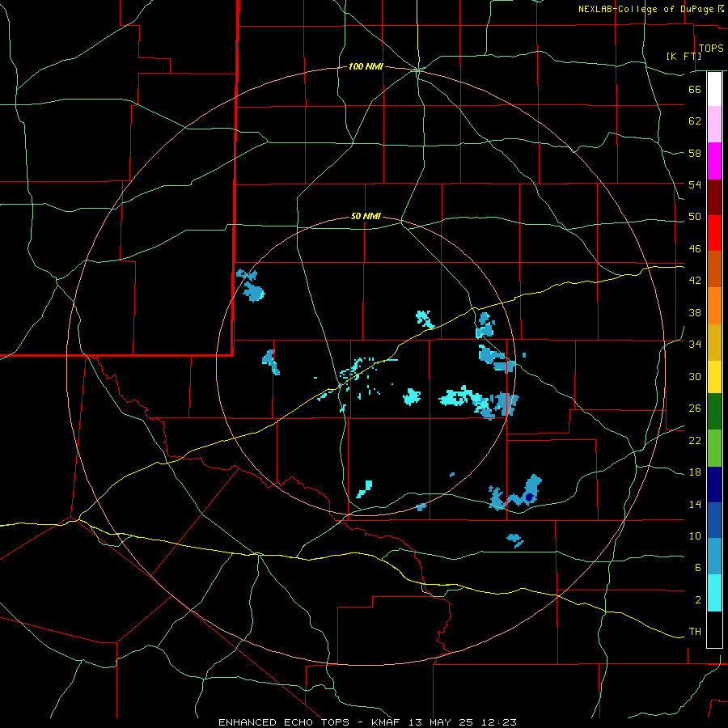
Task: Click the 12:23 timestamp in the caption
Action: (x=498, y=722)
